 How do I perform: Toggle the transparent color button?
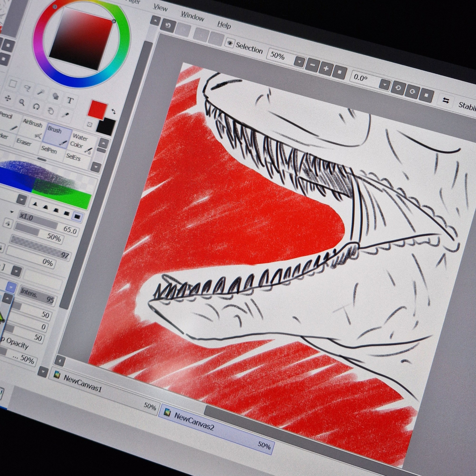click(x=90, y=125)
